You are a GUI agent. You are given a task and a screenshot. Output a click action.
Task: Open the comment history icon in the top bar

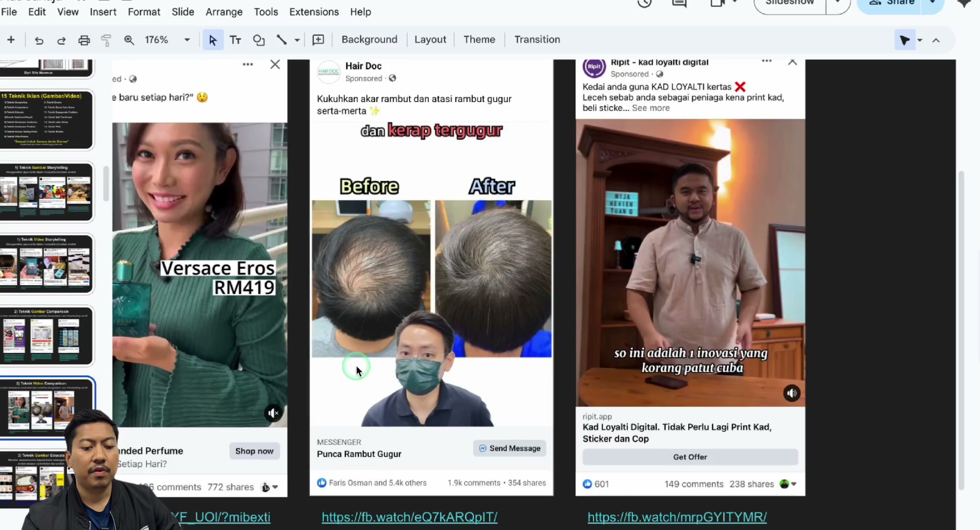click(679, 3)
